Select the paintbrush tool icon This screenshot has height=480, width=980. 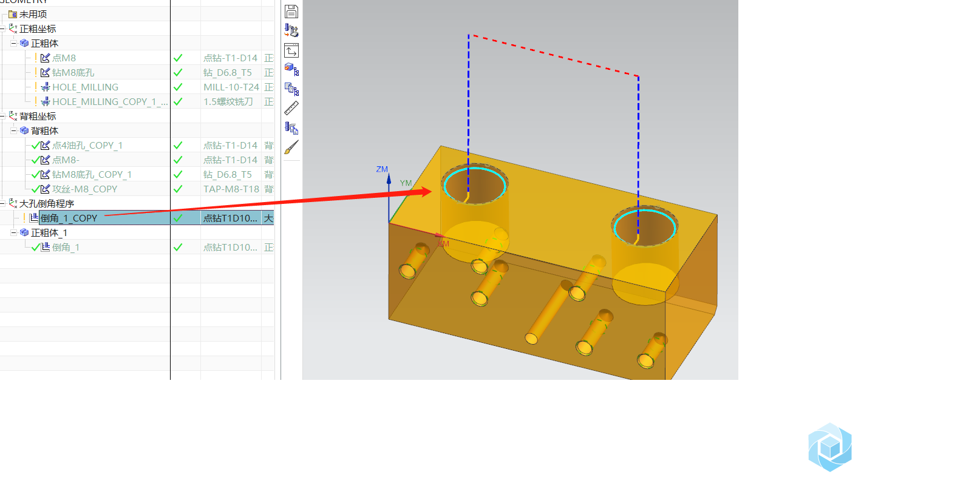[x=291, y=147]
